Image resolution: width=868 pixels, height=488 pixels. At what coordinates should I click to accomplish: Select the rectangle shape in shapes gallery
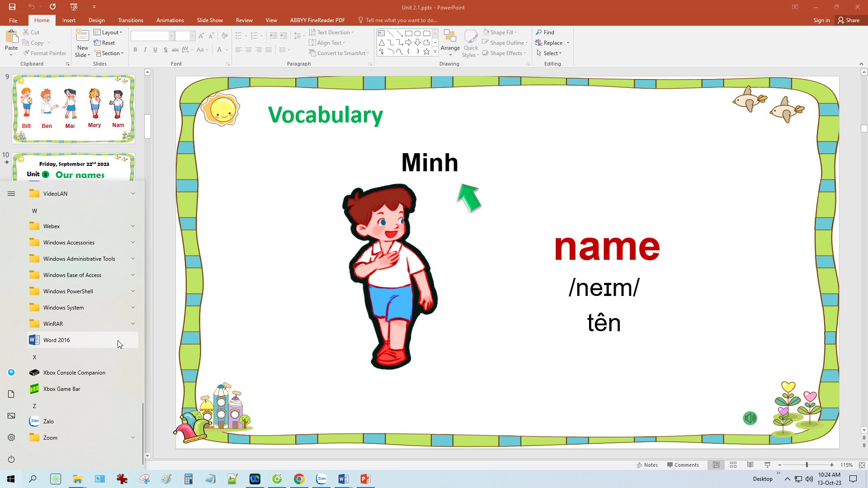point(408,33)
